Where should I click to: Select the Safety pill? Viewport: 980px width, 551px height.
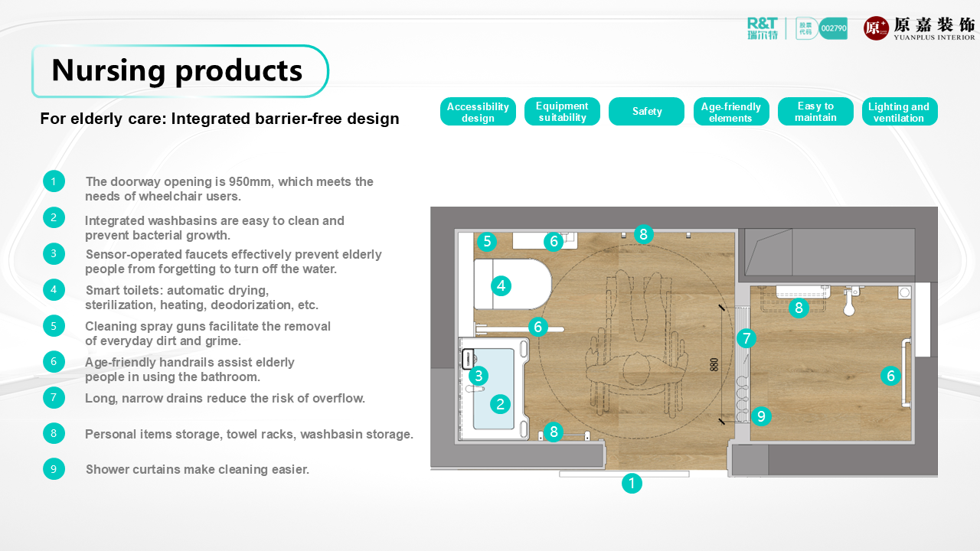pyautogui.click(x=647, y=112)
